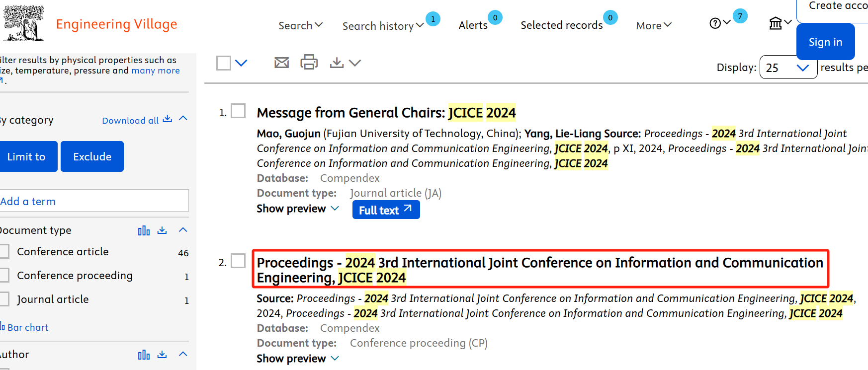Click the download results icon
This screenshot has height=370, width=868.
[337, 63]
